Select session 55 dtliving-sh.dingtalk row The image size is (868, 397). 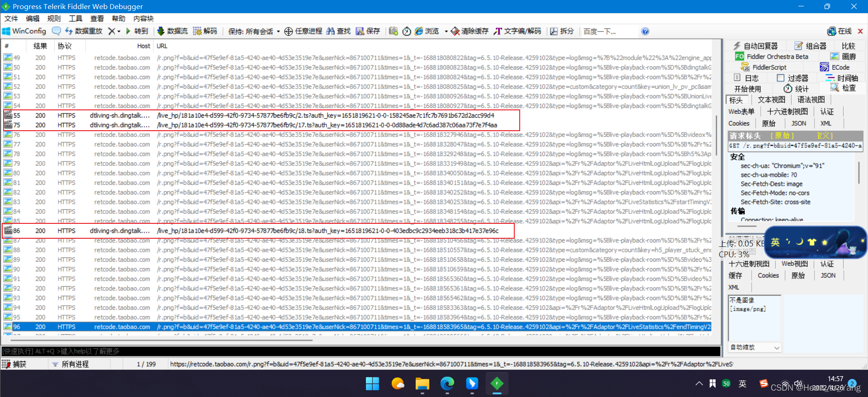point(357,115)
